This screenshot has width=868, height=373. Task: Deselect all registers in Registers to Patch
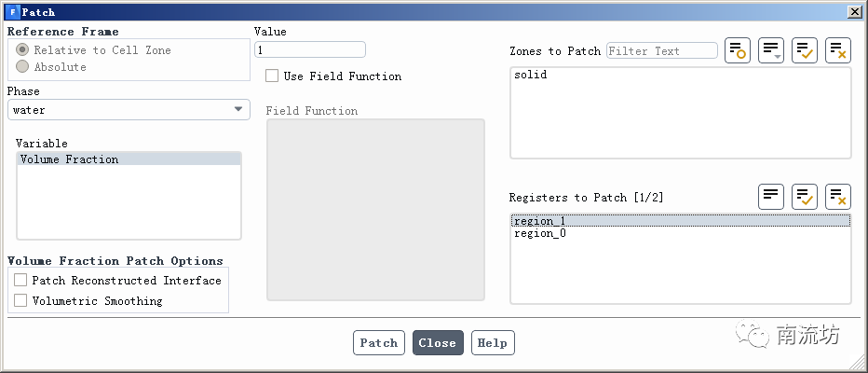click(838, 196)
